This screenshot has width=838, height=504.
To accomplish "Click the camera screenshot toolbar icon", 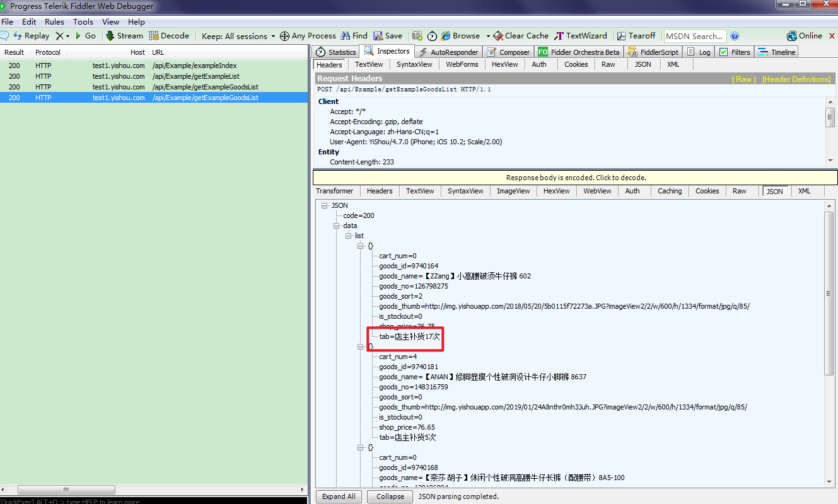I will [x=417, y=36].
